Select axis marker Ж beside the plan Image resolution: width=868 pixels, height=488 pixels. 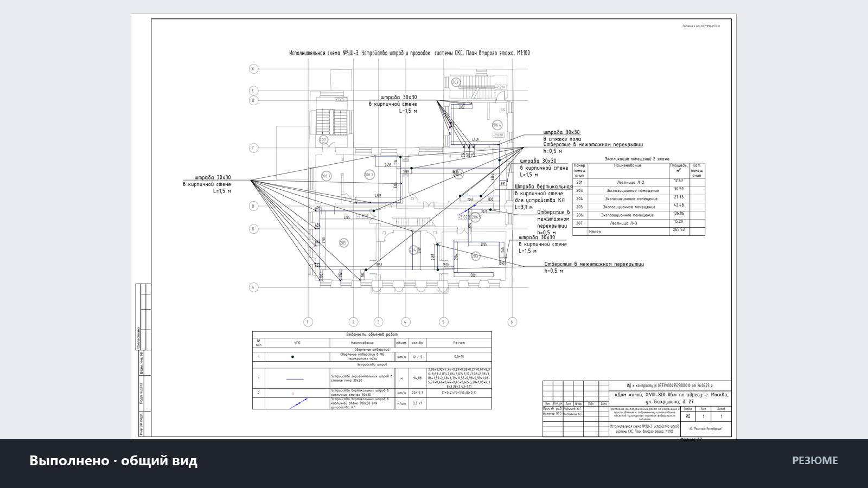pos(253,69)
